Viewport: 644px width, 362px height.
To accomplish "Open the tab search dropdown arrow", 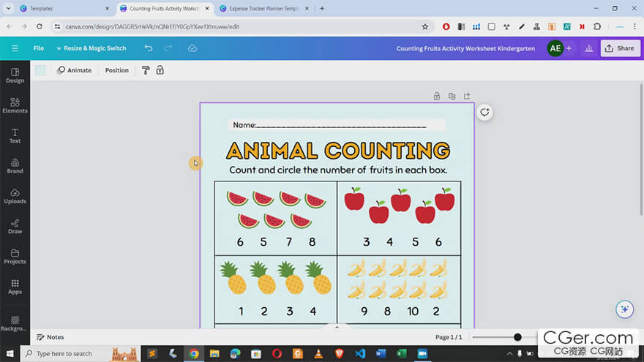I will (x=8, y=8).
